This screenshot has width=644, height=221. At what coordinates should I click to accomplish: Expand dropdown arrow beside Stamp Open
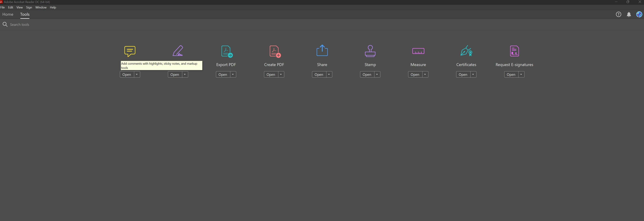(377, 75)
